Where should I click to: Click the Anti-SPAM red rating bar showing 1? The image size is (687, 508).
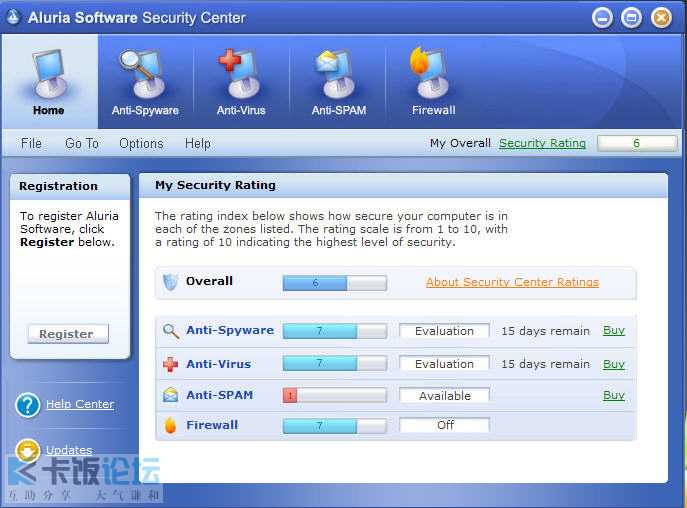pos(335,395)
